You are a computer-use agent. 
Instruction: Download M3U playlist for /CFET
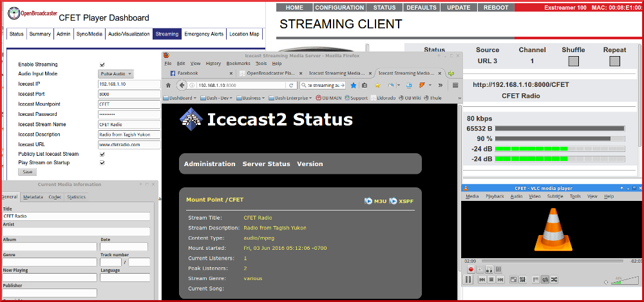coord(375,202)
